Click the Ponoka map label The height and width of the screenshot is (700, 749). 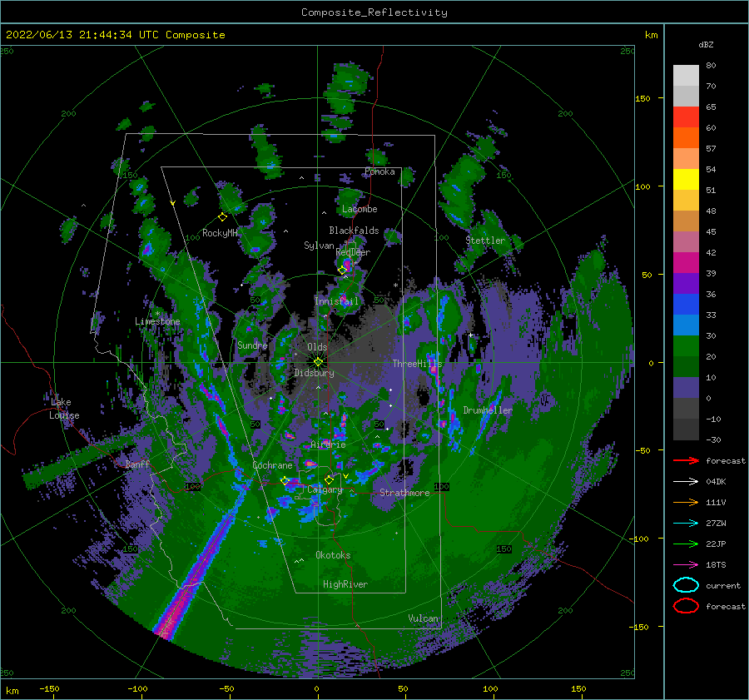pyautogui.click(x=379, y=171)
